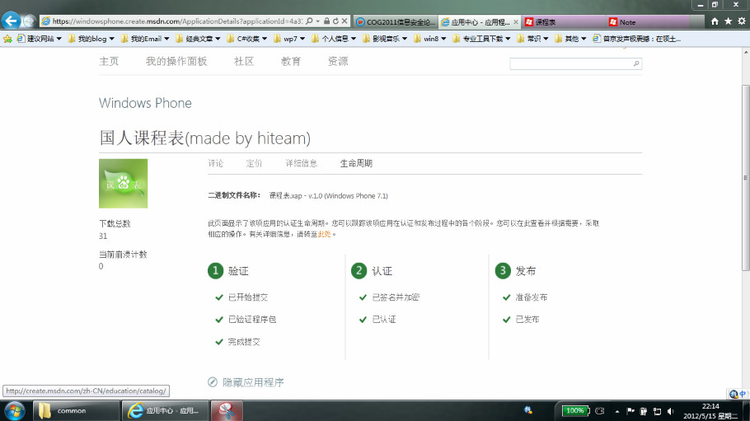750x421 pixels.
Task: Open the 定价 tab
Action: (254, 164)
